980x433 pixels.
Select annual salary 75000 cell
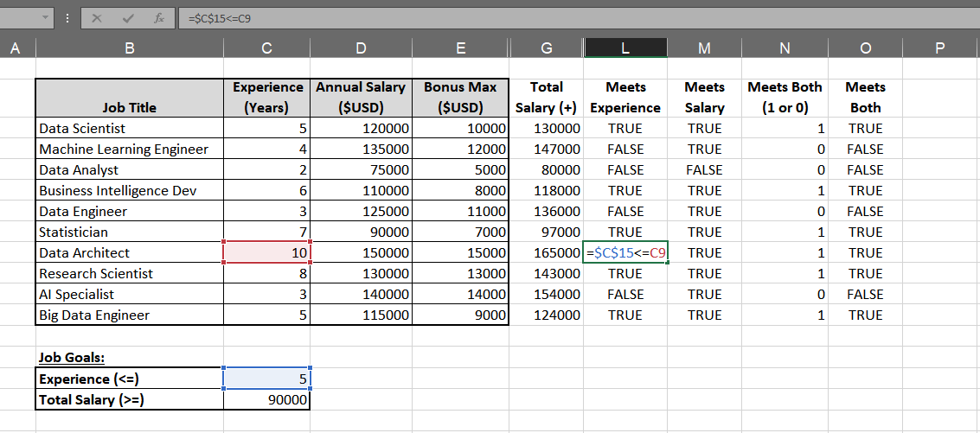coord(361,169)
